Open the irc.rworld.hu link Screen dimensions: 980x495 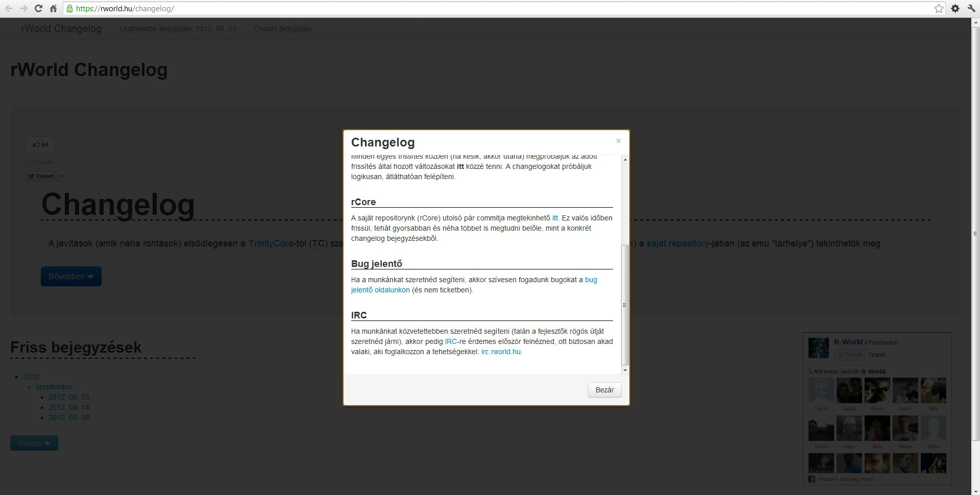(501, 352)
